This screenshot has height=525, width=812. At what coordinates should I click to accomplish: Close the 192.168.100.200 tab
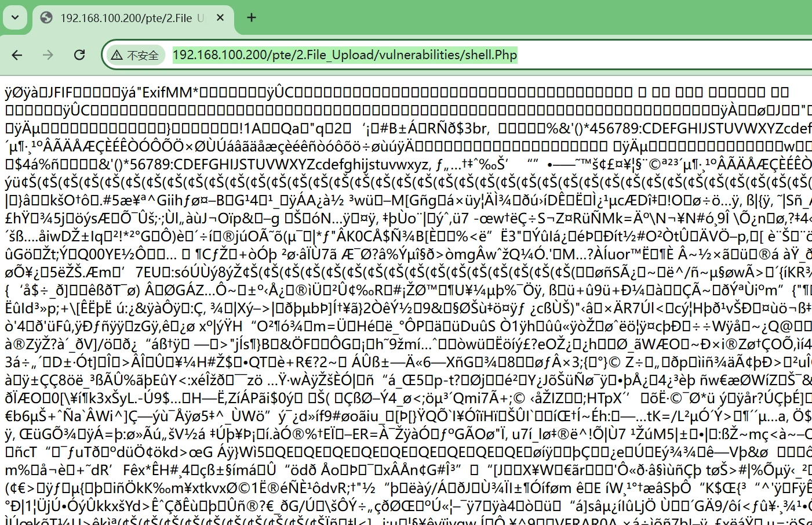point(220,18)
